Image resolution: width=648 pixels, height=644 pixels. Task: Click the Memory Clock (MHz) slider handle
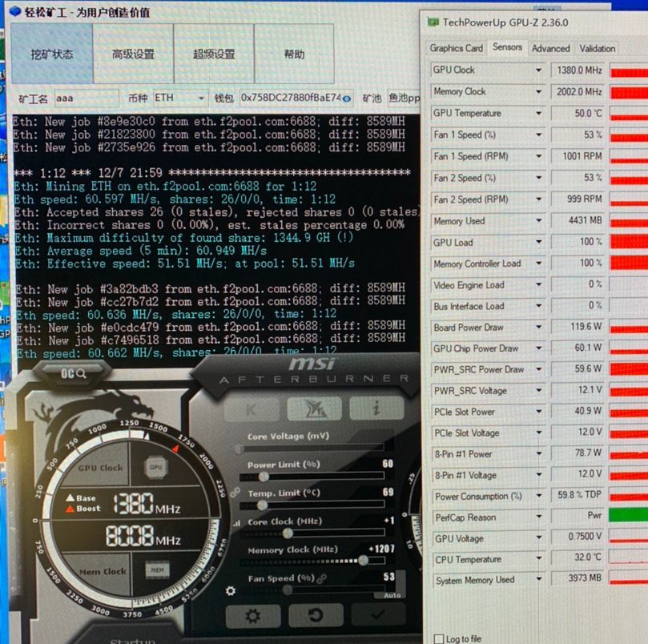point(363,561)
